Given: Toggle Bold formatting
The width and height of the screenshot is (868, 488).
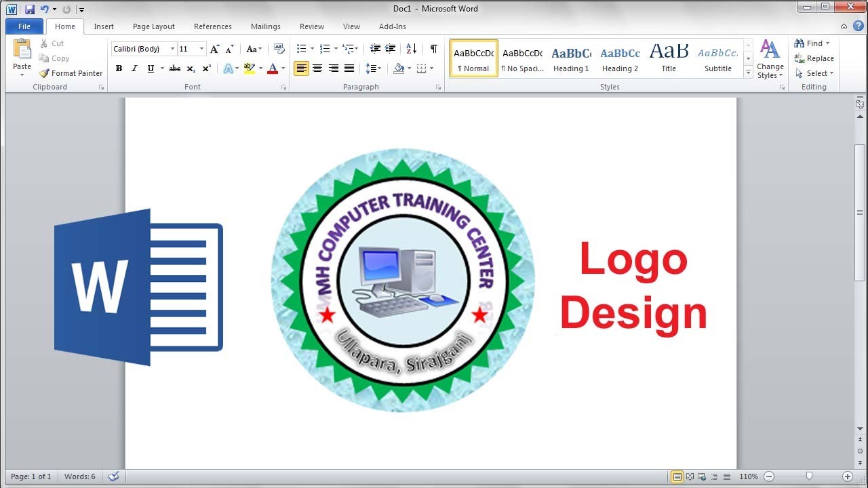Looking at the screenshot, I should click(x=119, y=68).
